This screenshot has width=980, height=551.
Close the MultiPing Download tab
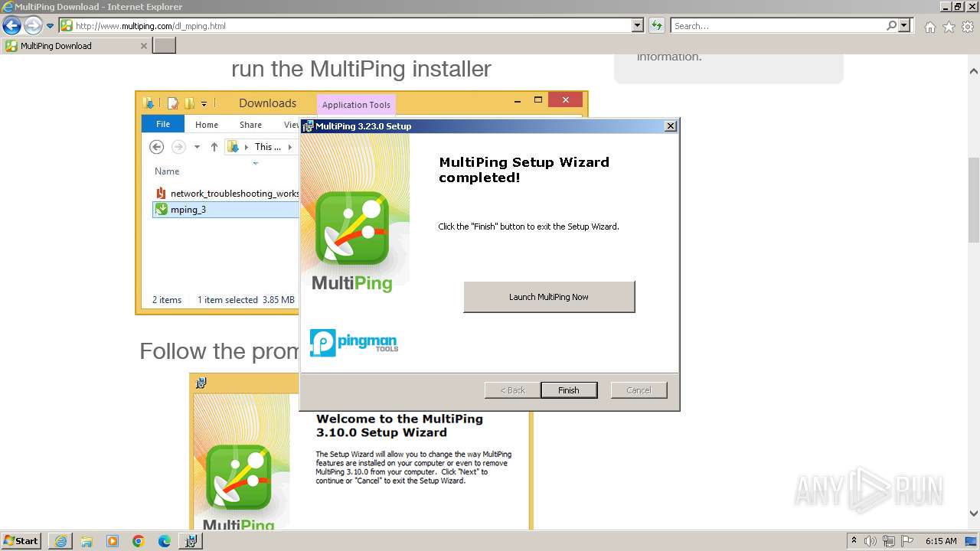pyautogui.click(x=143, y=46)
